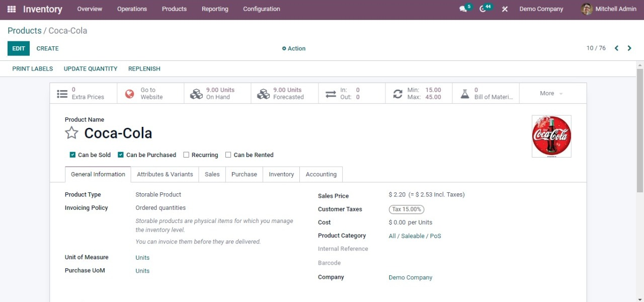The width and height of the screenshot is (644, 302).
Task: Open 9.00 Units On Hand stat
Action: click(x=217, y=93)
